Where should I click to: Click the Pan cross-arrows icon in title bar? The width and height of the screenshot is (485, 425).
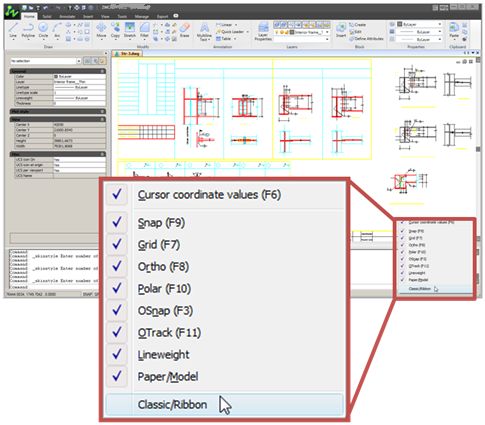pyautogui.click(x=76, y=7)
